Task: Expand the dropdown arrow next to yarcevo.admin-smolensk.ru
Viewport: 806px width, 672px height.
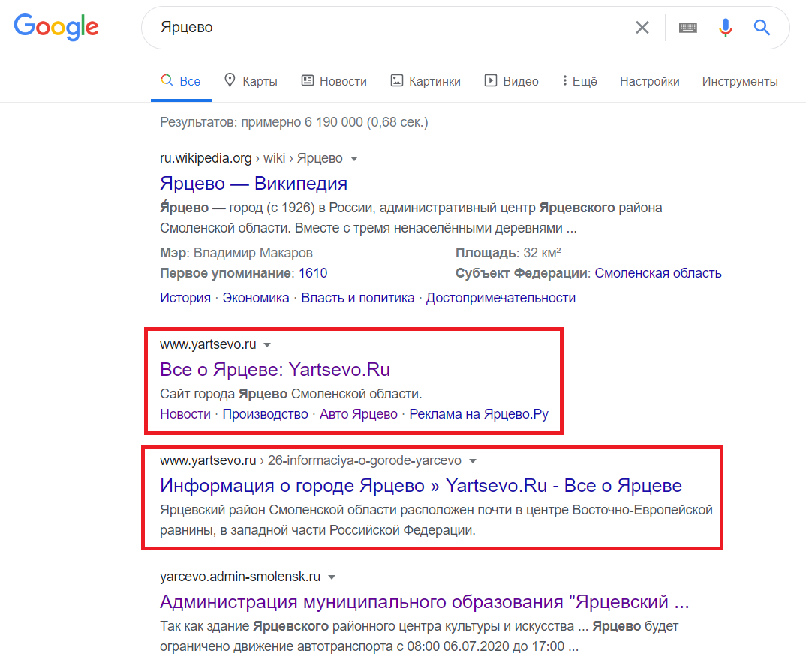Action: coord(332,577)
